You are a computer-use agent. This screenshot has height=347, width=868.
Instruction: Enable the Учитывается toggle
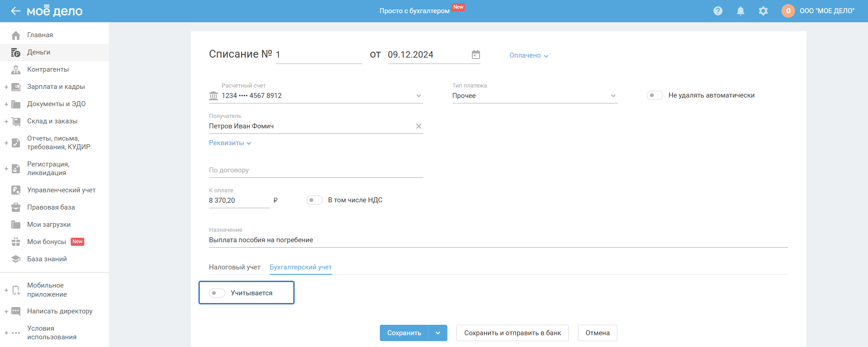217,293
